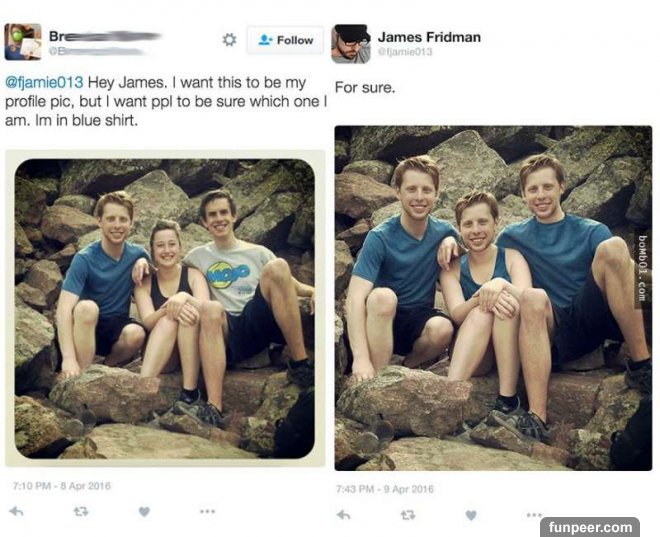This screenshot has width=660, height=537.
Task: Open the edited photo reply
Action: click(x=493, y=298)
